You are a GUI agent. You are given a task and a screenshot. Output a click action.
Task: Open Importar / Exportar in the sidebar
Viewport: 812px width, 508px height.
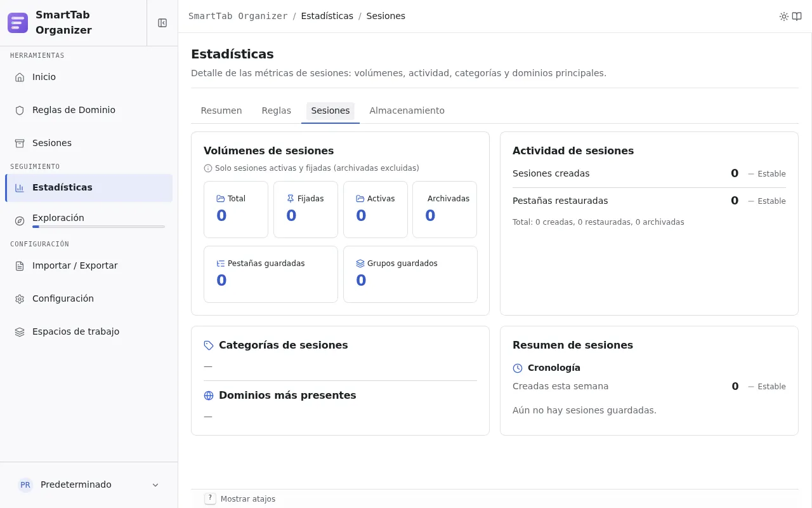click(89, 265)
